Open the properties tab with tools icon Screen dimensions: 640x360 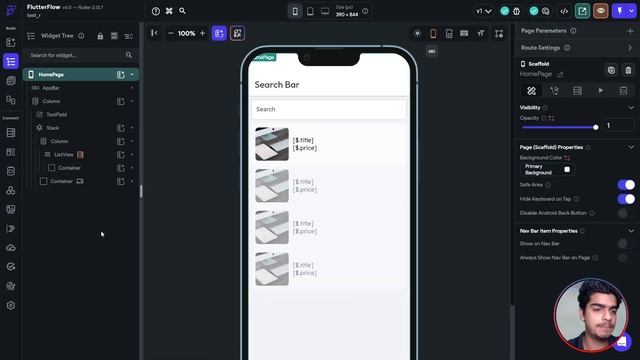tap(531, 91)
